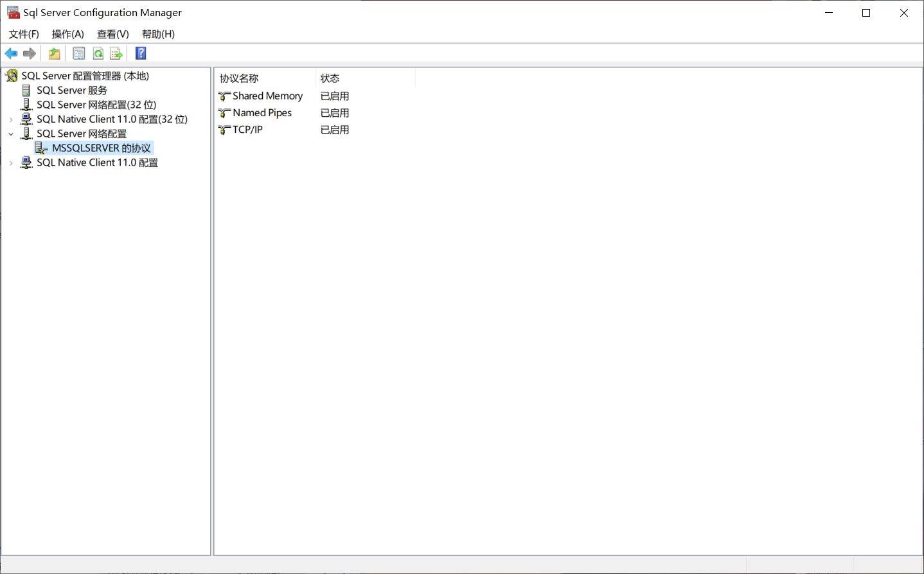Maximize the Sql Server Configuration Manager window
Viewport: 924px width, 574px height.
pyautogui.click(x=866, y=13)
